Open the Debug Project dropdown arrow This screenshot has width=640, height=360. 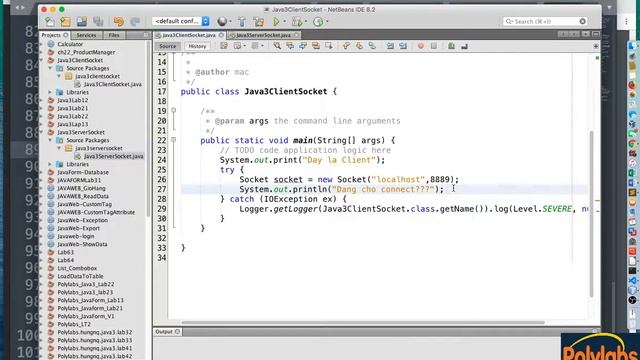306,22
